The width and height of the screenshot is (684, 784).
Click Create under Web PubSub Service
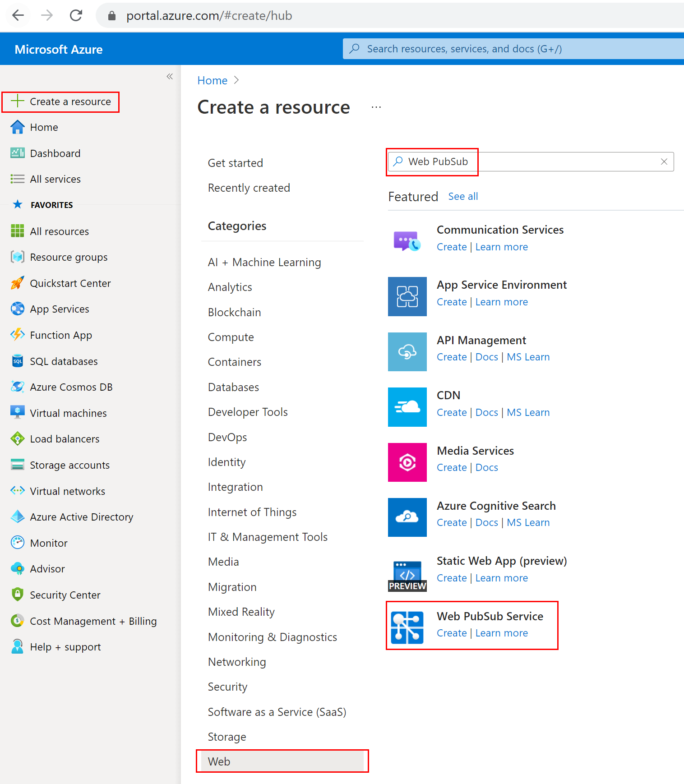pyautogui.click(x=451, y=633)
